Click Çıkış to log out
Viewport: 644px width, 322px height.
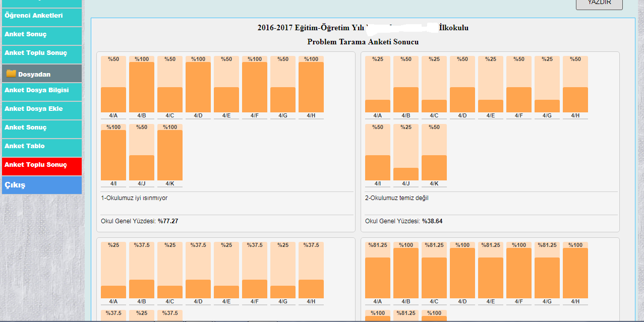tap(15, 185)
